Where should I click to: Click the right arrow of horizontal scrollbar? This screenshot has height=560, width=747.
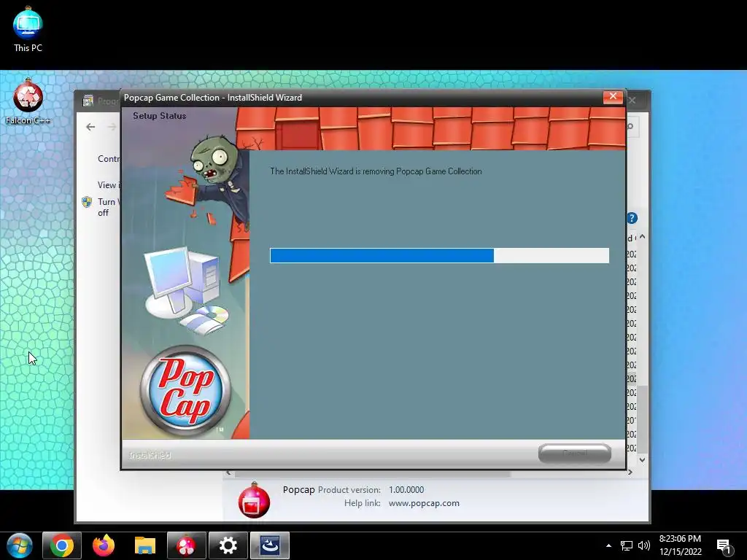[630, 472]
